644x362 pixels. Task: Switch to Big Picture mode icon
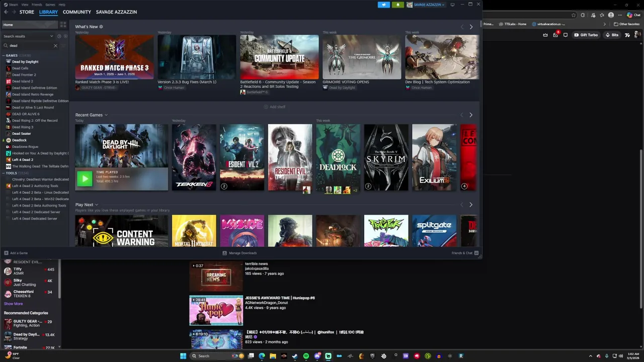point(452,5)
